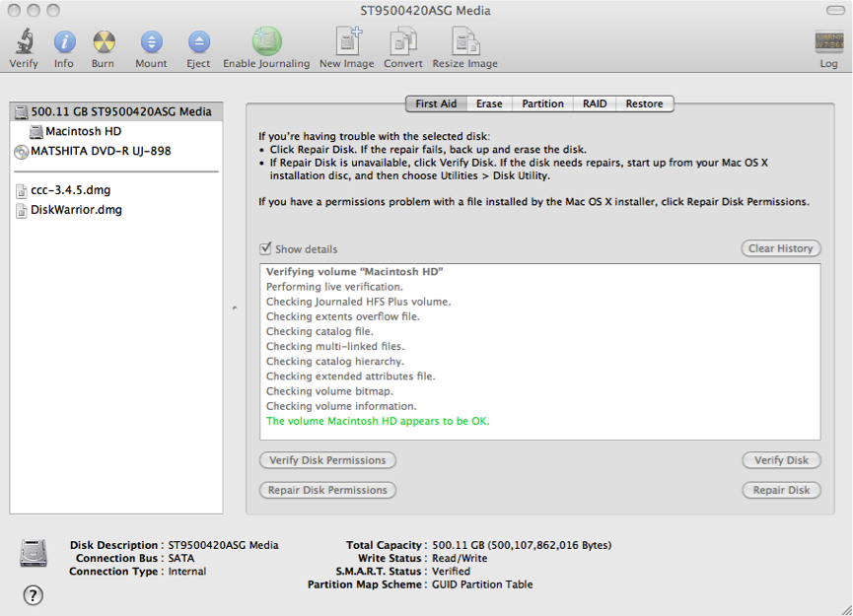Switch to the Erase tab
The image size is (853, 616).
pos(489,103)
